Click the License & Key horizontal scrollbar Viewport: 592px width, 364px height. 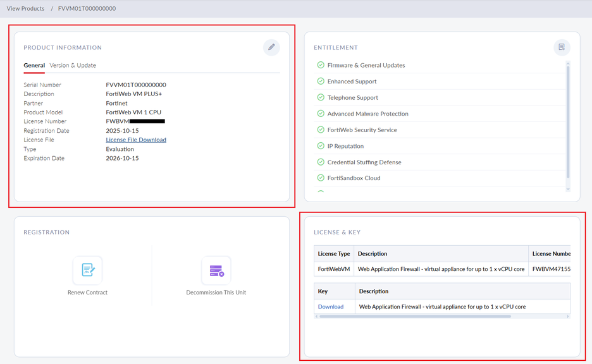tap(415, 317)
